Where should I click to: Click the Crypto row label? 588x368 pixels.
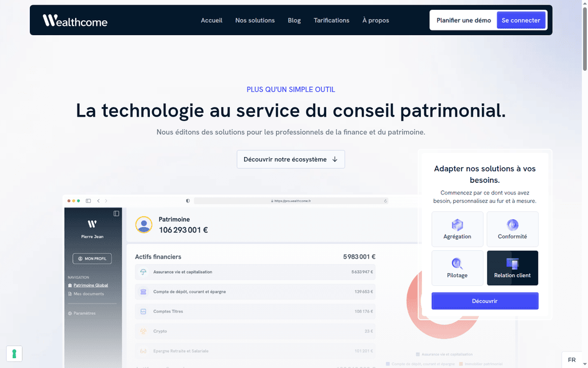pos(160,331)
